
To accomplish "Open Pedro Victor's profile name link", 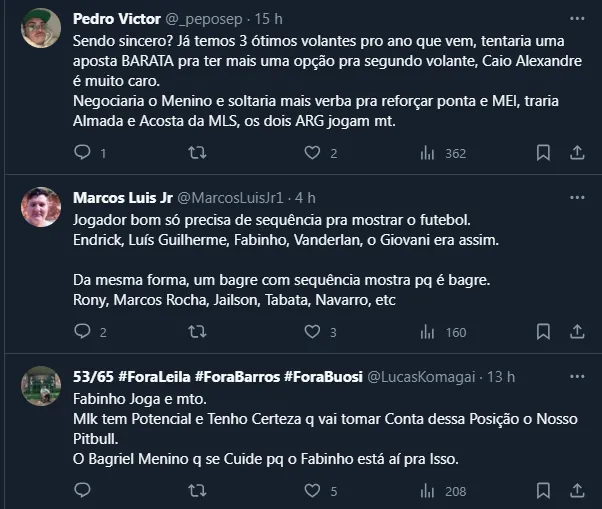I will pos(112,19).
